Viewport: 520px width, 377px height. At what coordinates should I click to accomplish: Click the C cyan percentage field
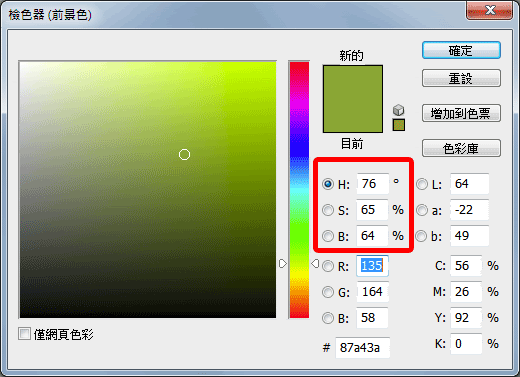tap(466, 266)
